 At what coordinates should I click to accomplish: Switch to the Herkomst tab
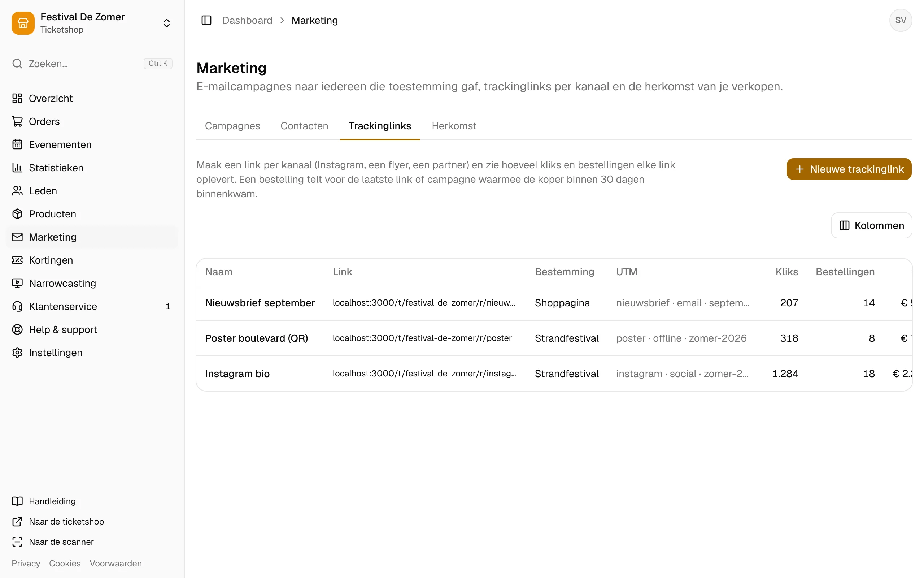coord(454,126)
